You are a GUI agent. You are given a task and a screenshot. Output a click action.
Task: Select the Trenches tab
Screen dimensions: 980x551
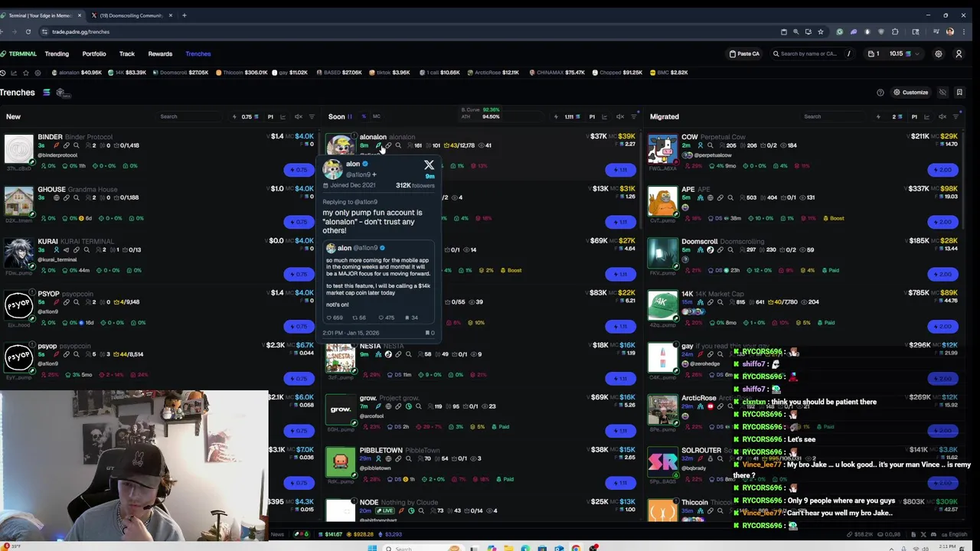coord(198,54)
